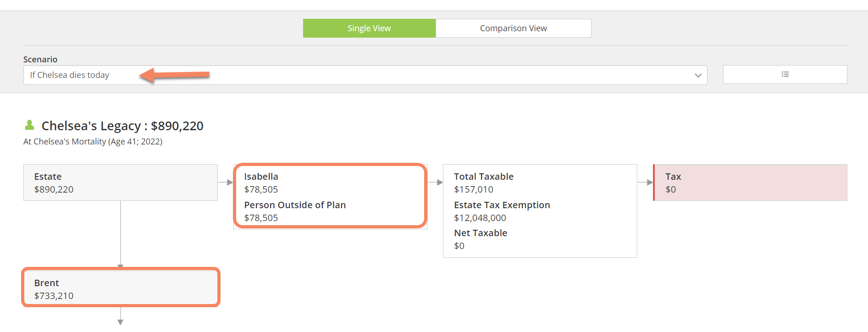Click the arrow pointing to the Tax box

pos(645,183)
